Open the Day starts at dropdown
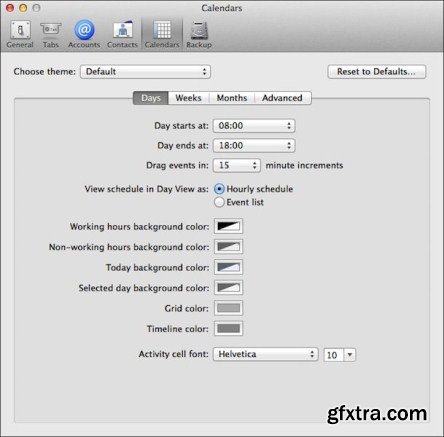444x437 pixels. (254, 126)
